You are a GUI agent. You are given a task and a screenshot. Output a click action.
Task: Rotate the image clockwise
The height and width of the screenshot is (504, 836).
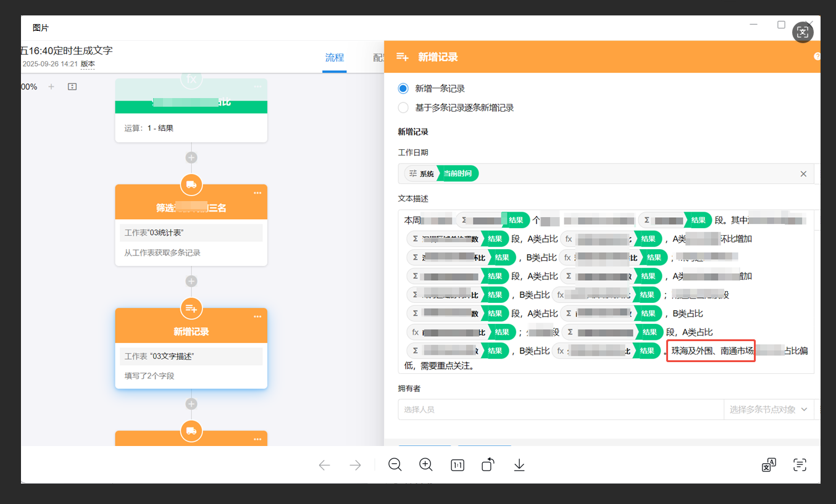(x=487, y=465)
